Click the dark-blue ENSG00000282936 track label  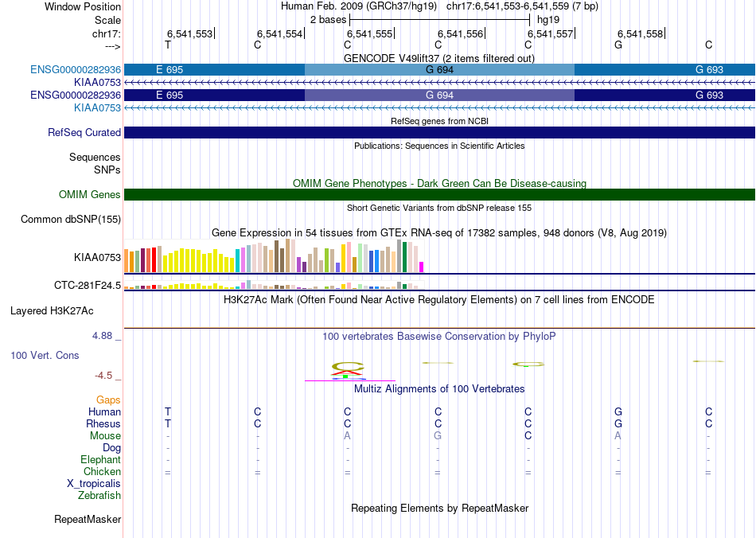pos(76,95)
